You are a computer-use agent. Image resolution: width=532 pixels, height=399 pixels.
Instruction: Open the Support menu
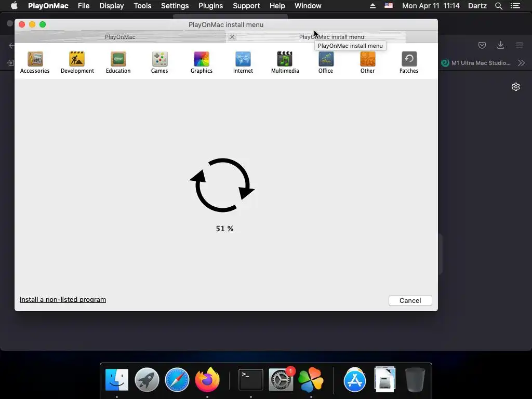pos(246,6)
